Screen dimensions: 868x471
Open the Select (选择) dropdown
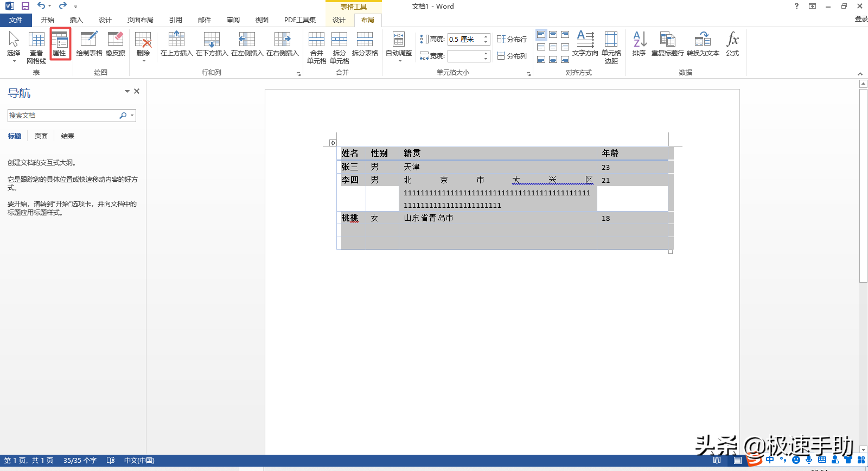[14, 47]
